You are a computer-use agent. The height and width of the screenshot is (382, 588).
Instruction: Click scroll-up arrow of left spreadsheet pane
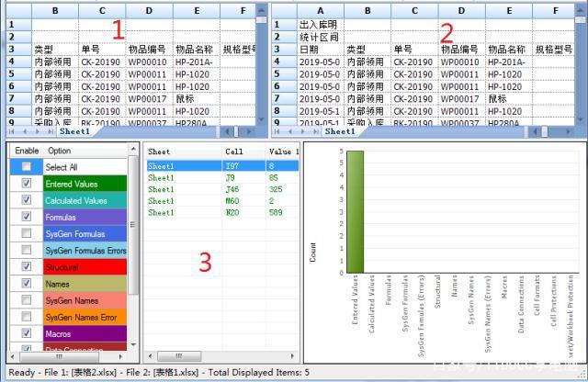[261, 9]
